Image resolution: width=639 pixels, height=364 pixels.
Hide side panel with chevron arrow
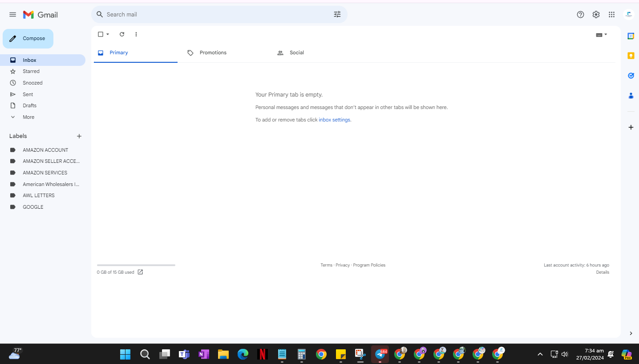coord(631,333)
